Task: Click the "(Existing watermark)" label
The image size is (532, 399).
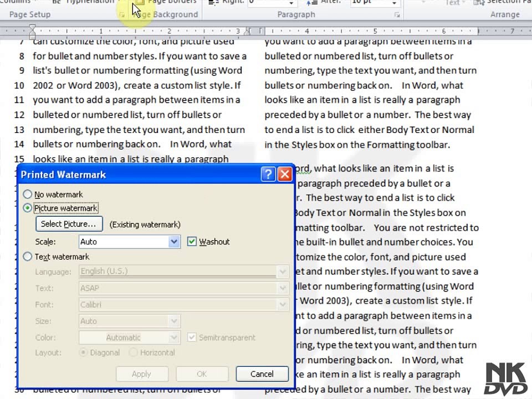Action: pos(145,224)
